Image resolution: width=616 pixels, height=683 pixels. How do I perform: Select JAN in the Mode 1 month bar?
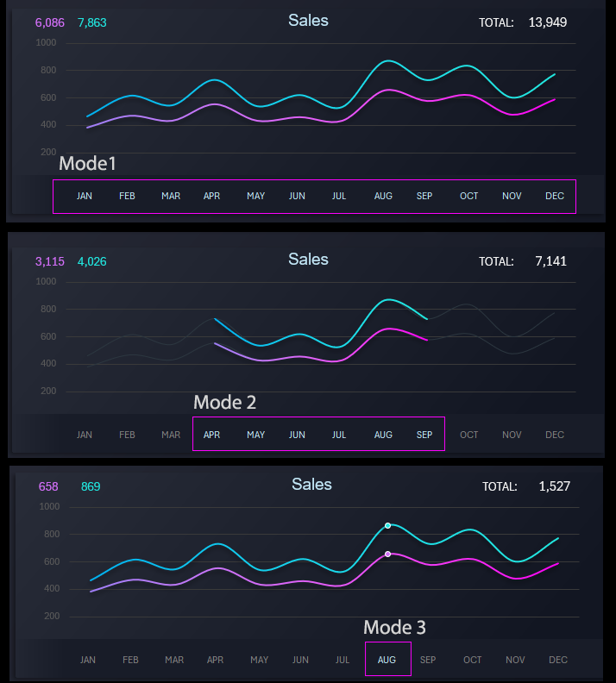[85, 196]
